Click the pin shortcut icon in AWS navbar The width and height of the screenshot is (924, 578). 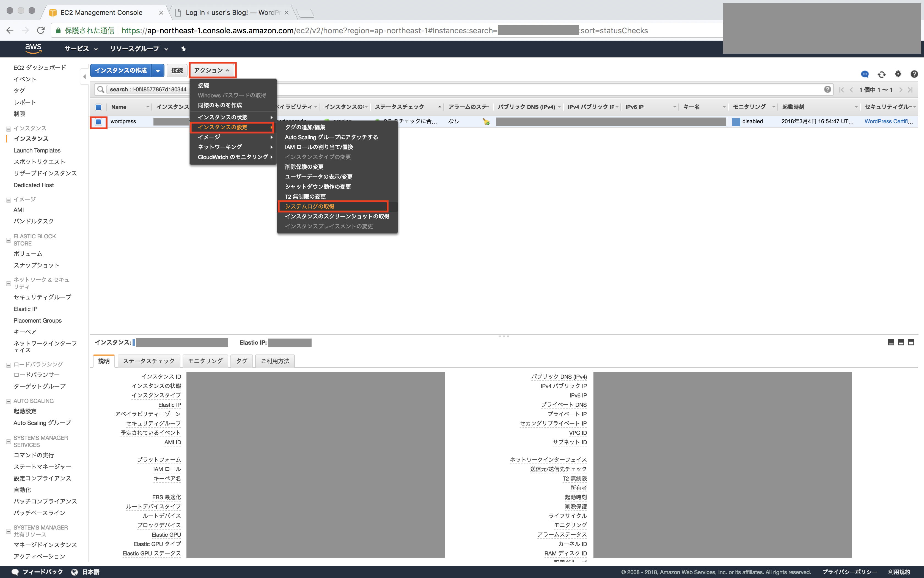coord(184,48)
